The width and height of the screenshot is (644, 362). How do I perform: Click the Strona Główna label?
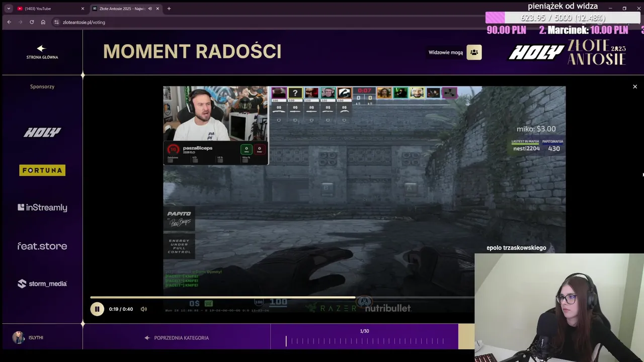tap(42, 57)
